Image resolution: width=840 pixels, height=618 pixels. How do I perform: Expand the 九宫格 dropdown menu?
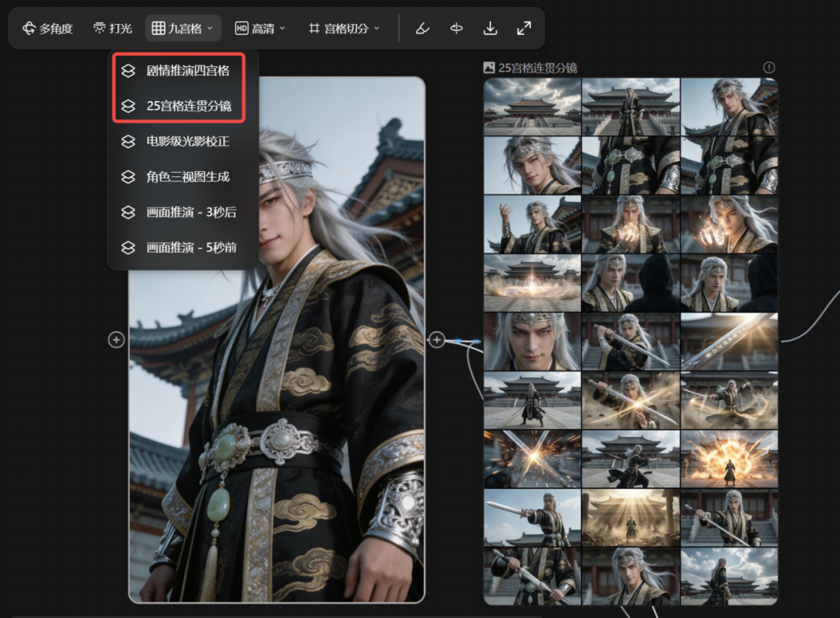click(x=182, y=28)
